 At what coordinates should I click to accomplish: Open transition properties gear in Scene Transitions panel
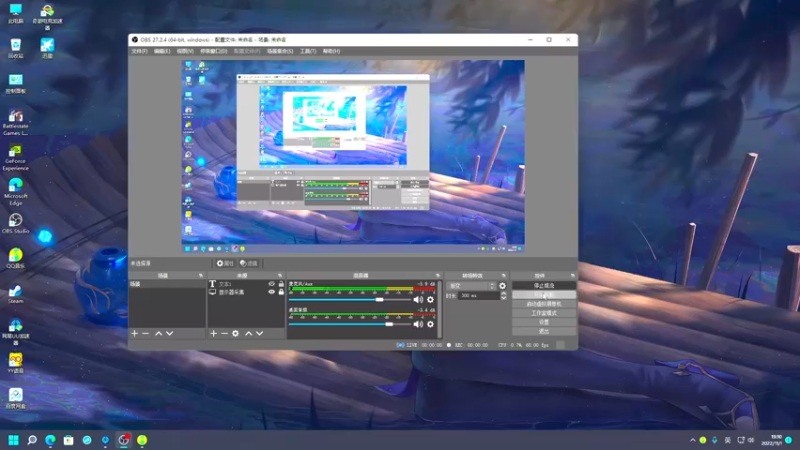(502, 286)
